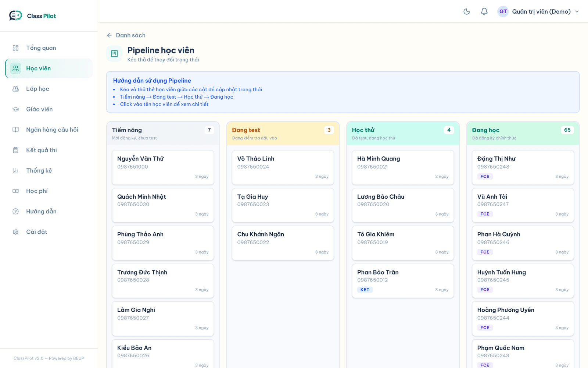
Task: Select Lâm Gia Nghi card
Action: coord(163,319)
